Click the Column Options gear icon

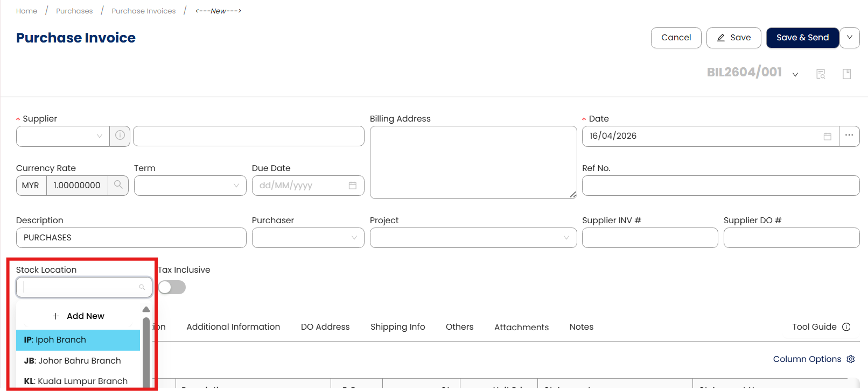click(x=851, y=359)
